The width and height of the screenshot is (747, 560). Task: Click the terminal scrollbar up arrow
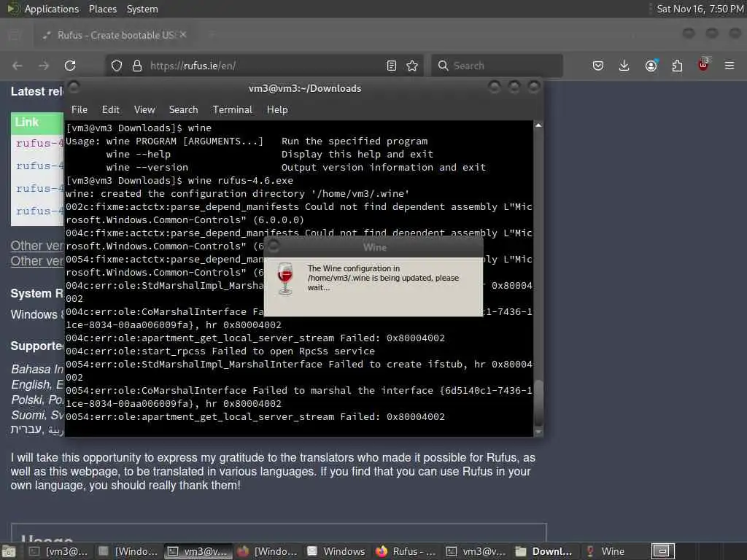[x=538, y=125]
